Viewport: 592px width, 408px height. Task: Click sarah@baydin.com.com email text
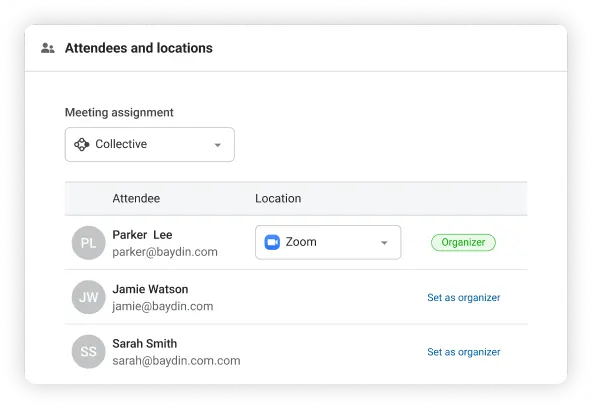coord(176,360)
